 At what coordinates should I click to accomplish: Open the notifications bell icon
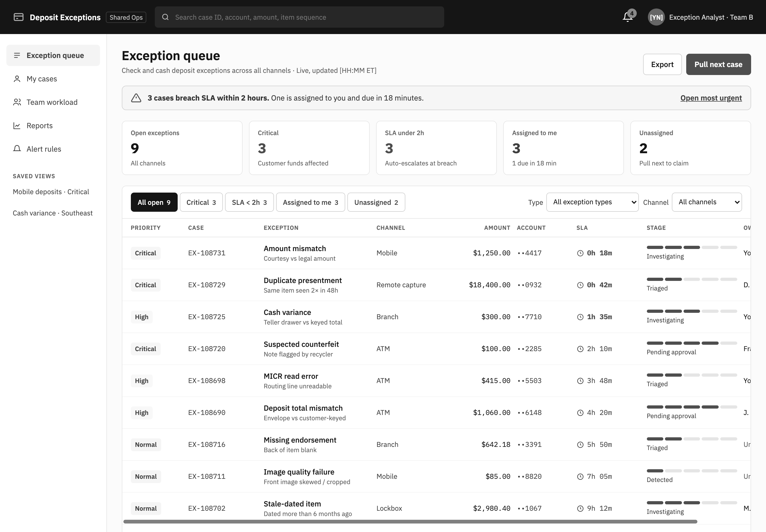pyautogui.click(x=627, y=17)
